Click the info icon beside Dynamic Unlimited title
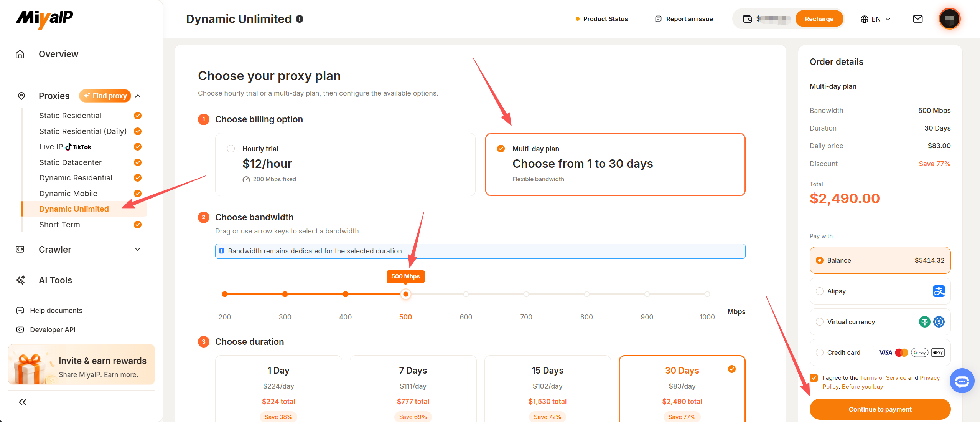Screen dimensions: 980x422 click(300, 19)
